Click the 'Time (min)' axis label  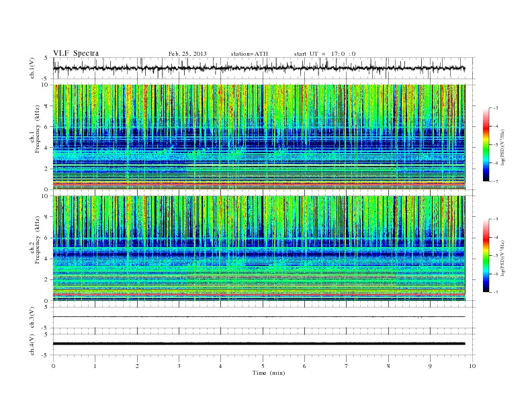click(x=269, y=373)
